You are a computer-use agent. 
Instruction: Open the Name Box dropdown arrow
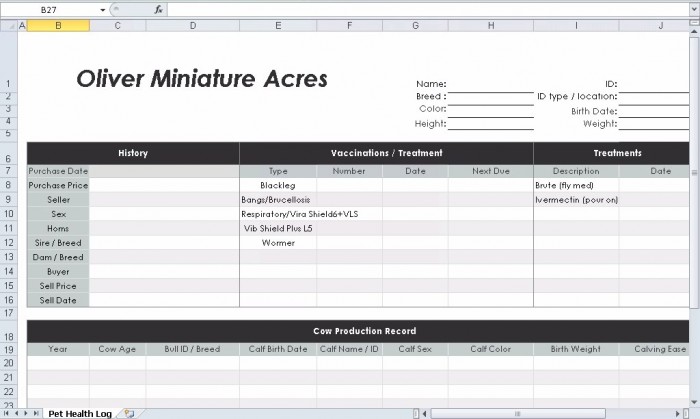tap(103, 9)
